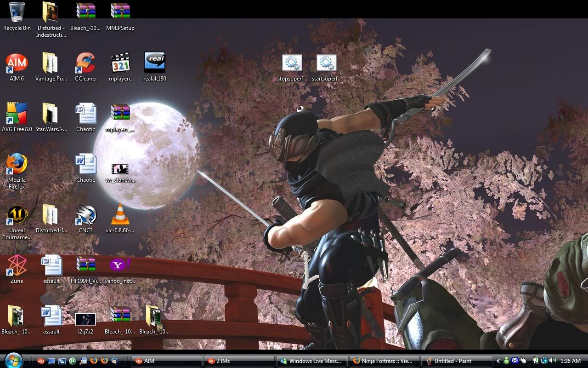Click the AIM quick launch icon
The image size is (588, 368).
point(40,361)
